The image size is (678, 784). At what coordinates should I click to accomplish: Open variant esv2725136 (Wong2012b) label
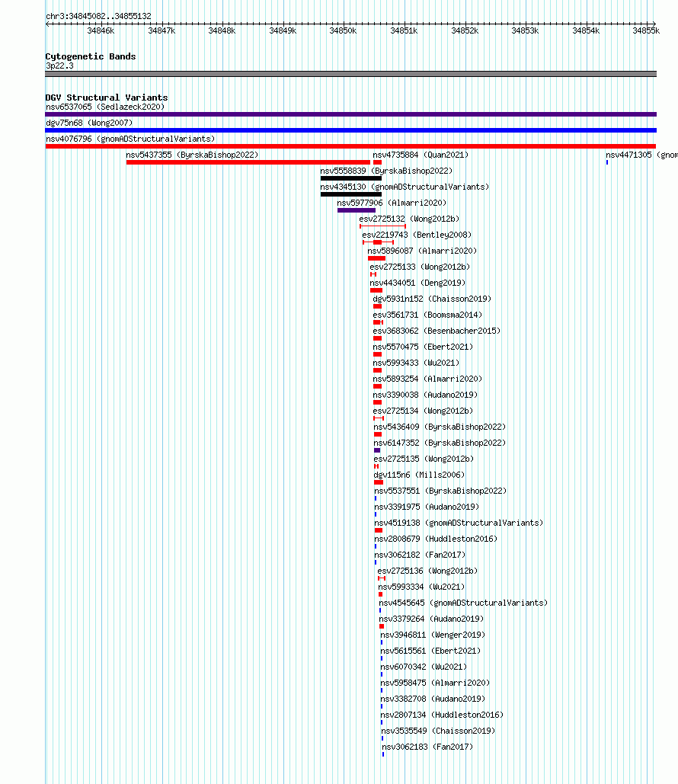(427, 571)
